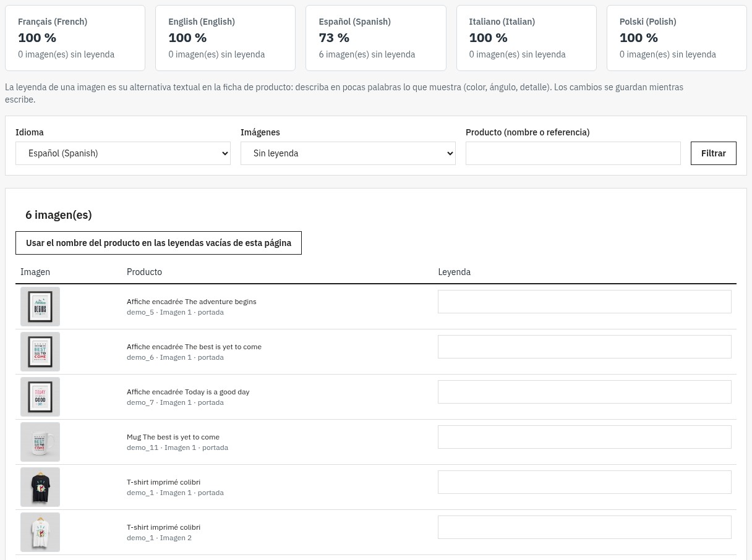Focus legend field for Mug The best is yet to come
The width and height of the screenshot is (752, 560).
(584, 437)
